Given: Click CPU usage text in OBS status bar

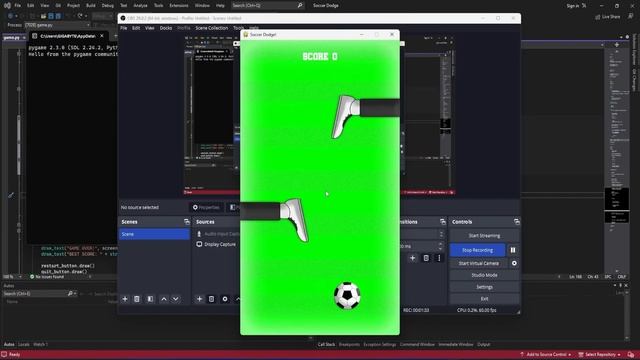Looking at the screenshot, I should (476, 310).
